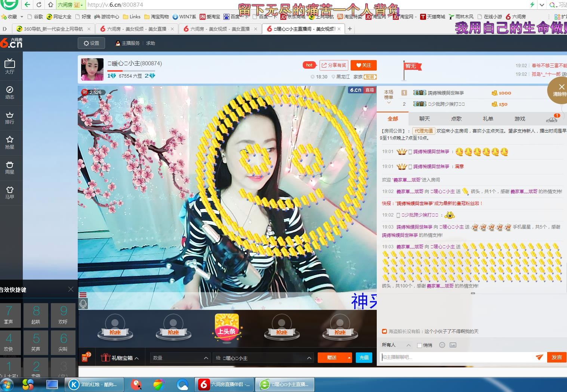Click the emoji smiley icon in chat bar

(442, 345)
